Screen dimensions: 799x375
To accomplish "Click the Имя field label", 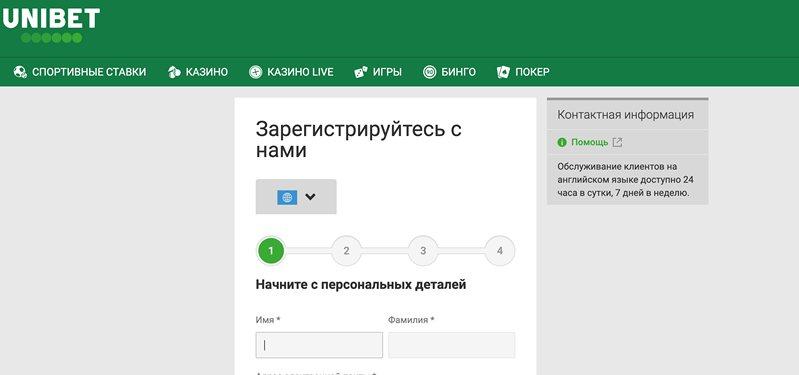I will point(268,320).
